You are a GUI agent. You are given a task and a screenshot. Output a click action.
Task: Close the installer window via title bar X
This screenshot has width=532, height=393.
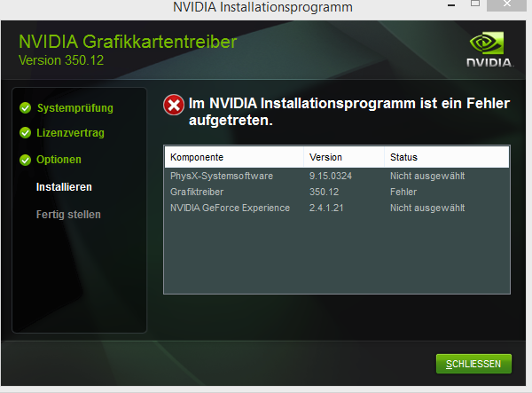(x=506, y=4)
